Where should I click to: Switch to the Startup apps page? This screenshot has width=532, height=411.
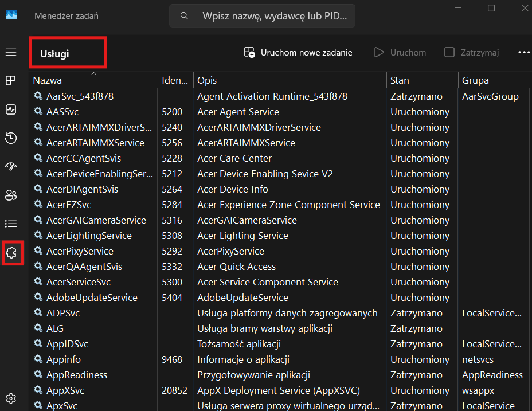pos(11,166)
